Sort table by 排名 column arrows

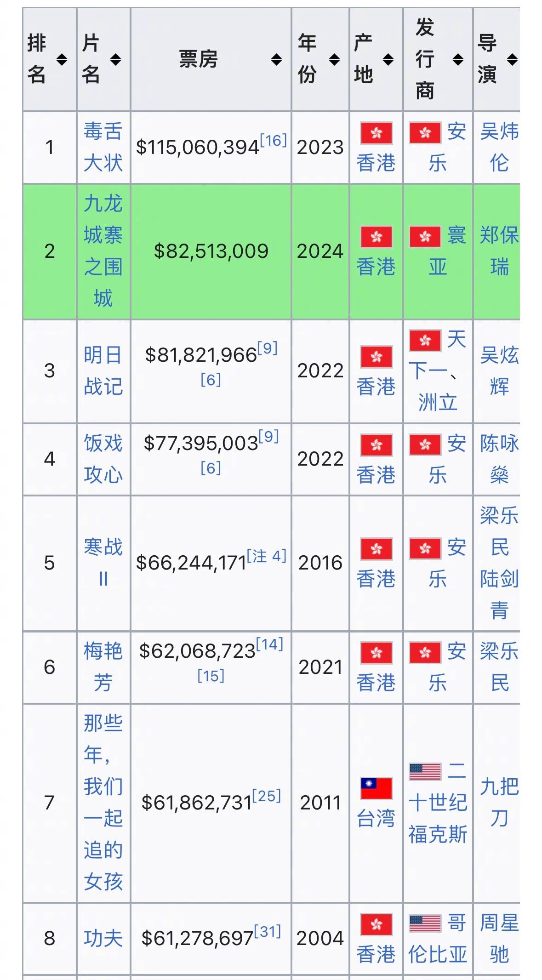tap(62, 59)
